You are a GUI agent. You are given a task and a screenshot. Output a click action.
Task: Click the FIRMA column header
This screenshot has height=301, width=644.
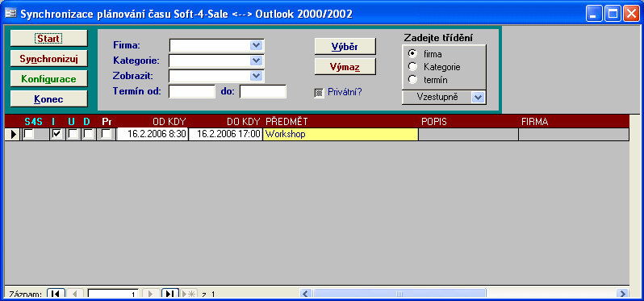coord(535,122)
